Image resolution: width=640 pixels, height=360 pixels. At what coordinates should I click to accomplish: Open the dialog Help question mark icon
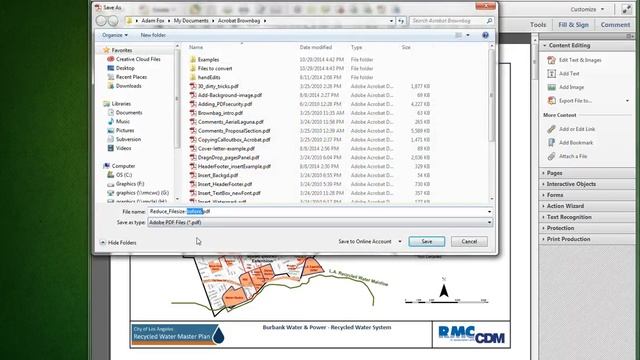pos(485,35)
